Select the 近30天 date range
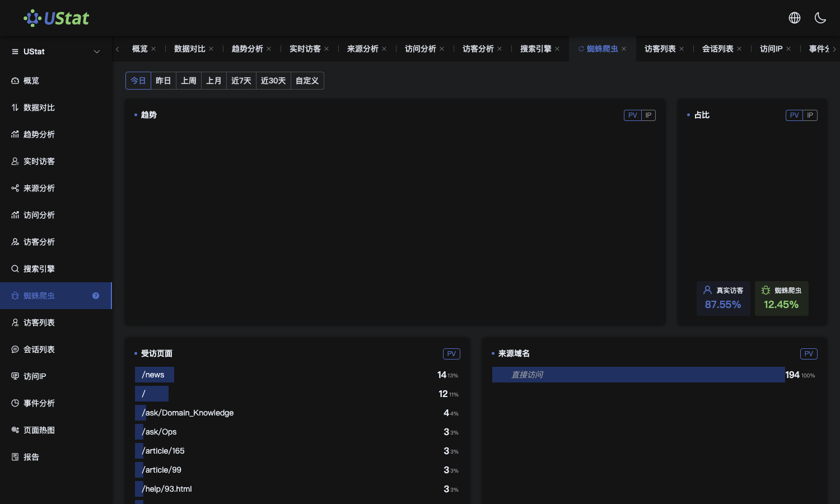The image size is (840, 504). (273, 81)
